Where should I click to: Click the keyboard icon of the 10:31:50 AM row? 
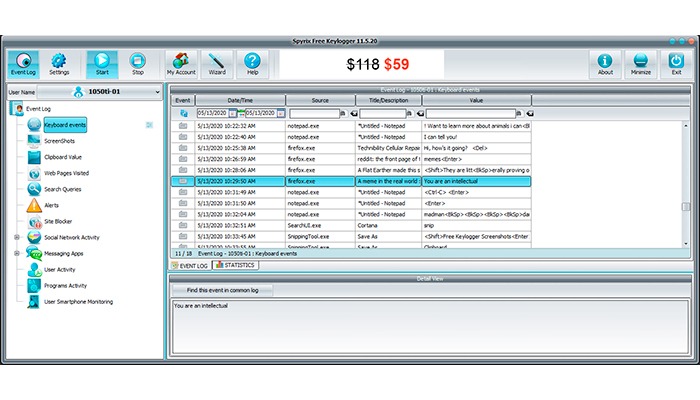[x=183, y=203]
